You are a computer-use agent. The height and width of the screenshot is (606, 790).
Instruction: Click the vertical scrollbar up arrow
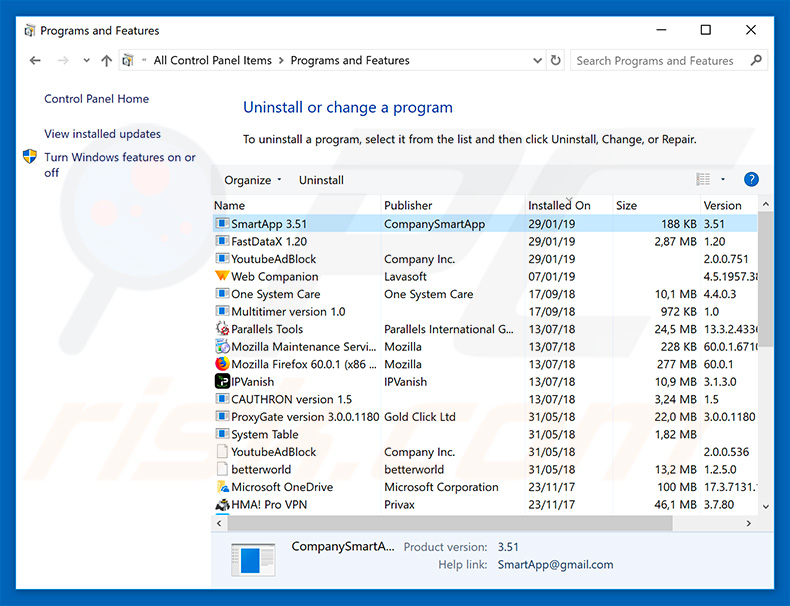click(766, 204)
